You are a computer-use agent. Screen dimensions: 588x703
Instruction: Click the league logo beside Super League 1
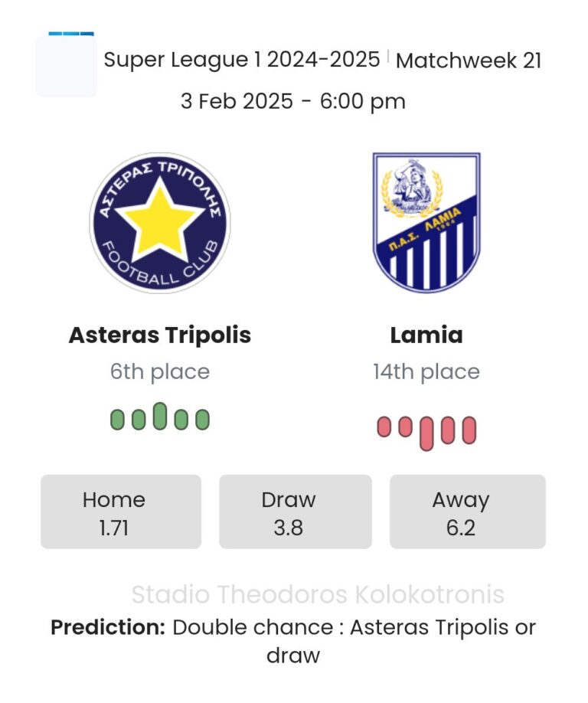tap(67, 64)
